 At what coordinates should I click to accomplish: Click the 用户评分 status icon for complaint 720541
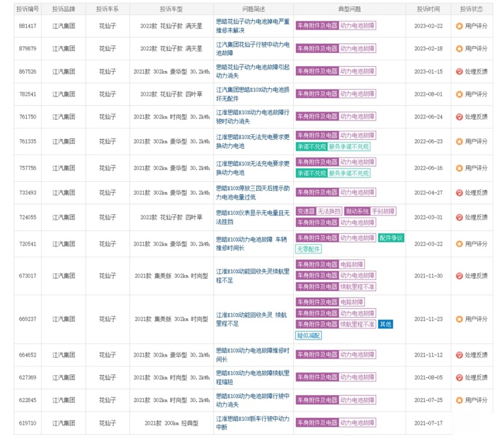click(x=459, y=244)
